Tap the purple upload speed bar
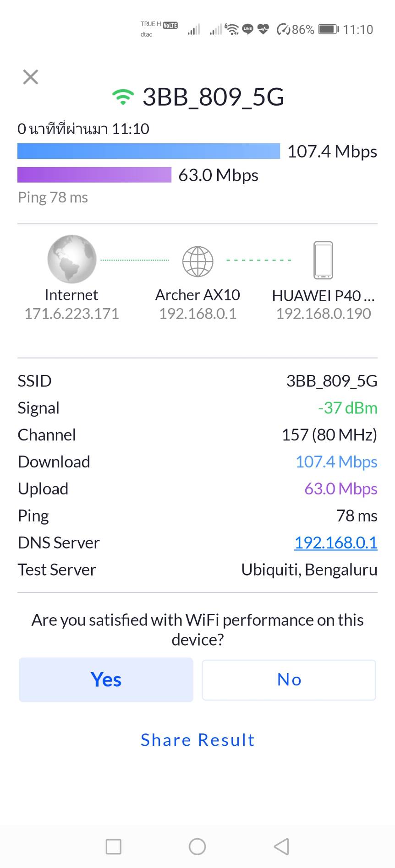Viewport: 395px width, 868px height. (x=94, y=175)
